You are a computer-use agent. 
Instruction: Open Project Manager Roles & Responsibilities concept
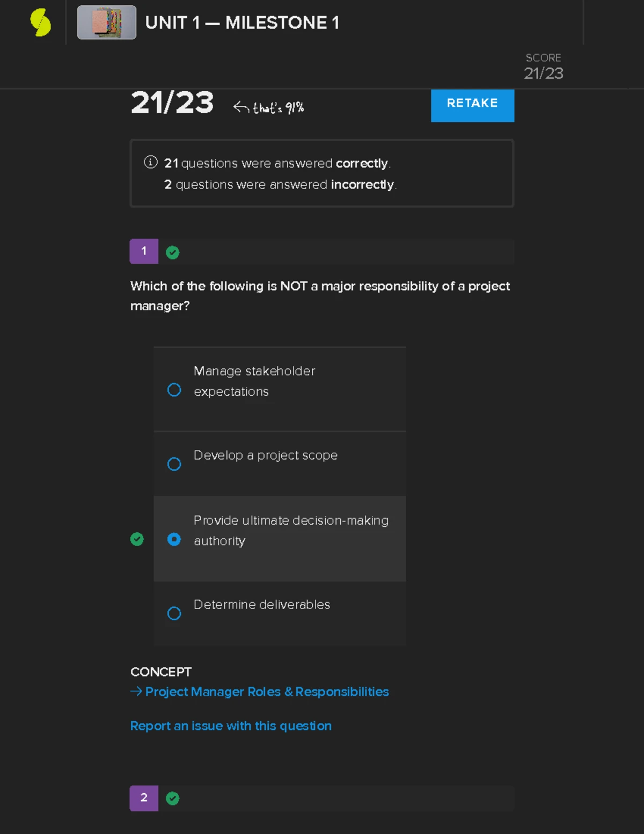point(266,692)
